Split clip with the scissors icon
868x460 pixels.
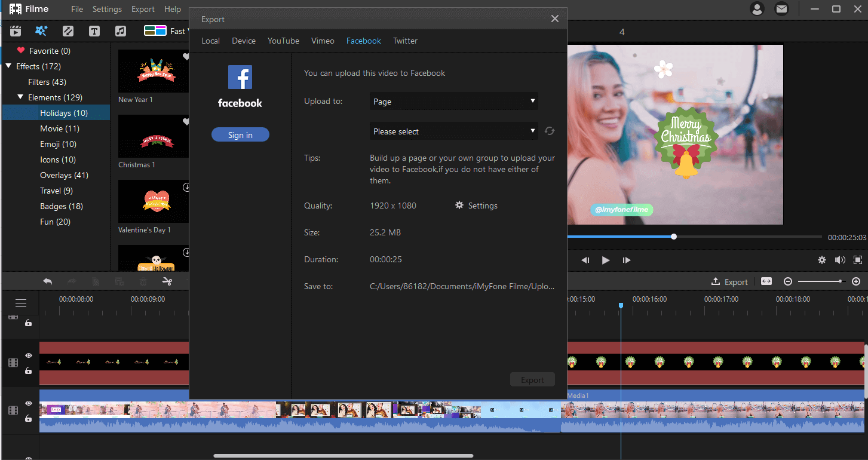pyautogui.click(x=167, y=281)
